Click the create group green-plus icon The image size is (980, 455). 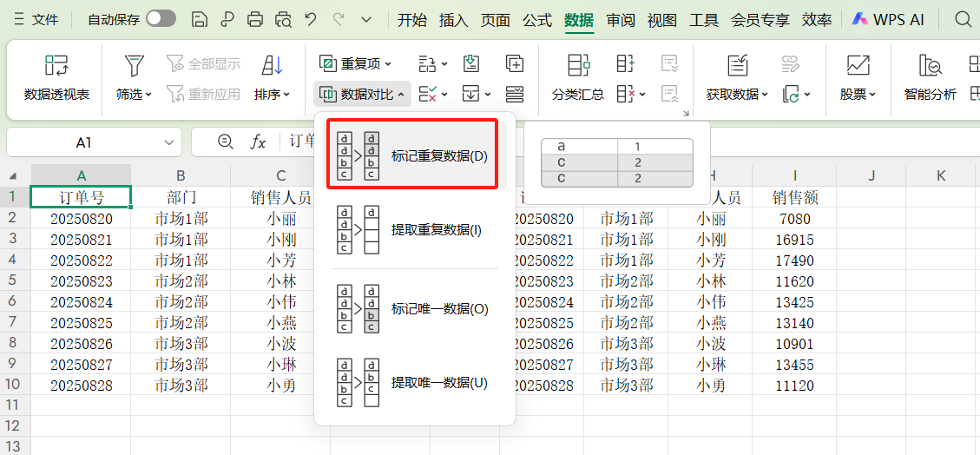coord(626,63)
